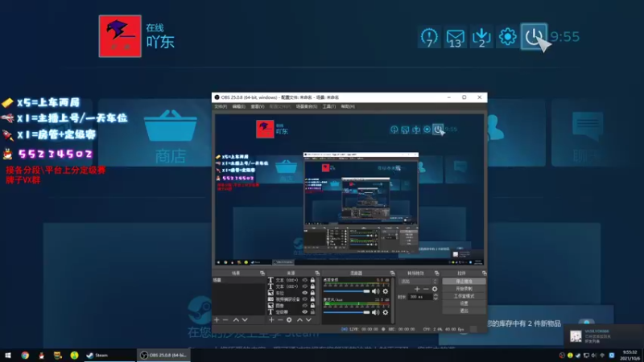Pop out the Transitions dock panel icon
This screenshot has width=644, height=362.
click(436, 273)
